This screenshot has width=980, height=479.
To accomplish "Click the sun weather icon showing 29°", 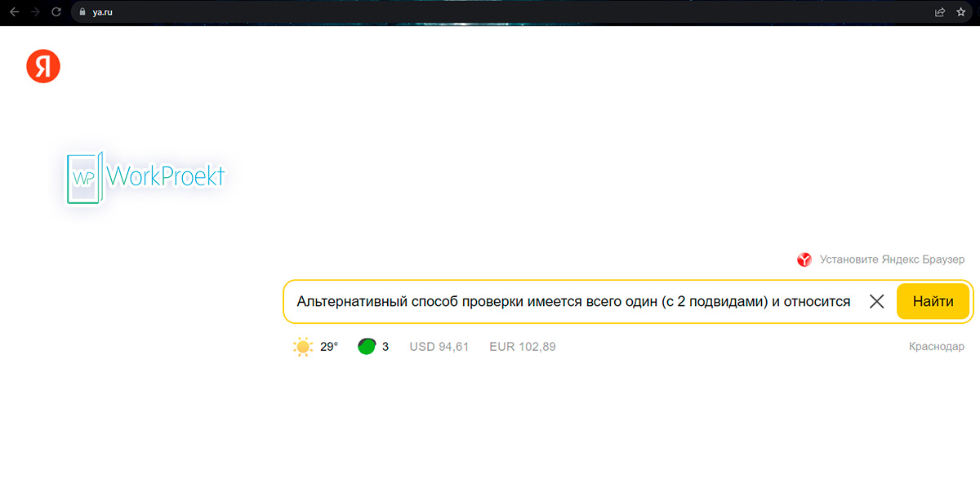I will [303, 346].
